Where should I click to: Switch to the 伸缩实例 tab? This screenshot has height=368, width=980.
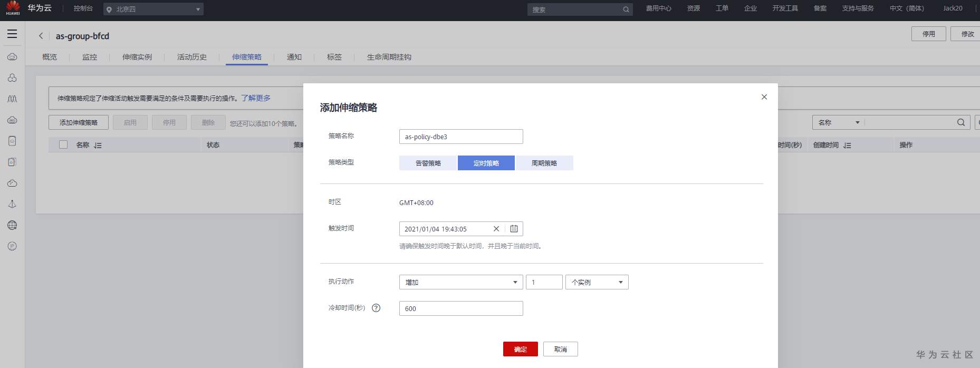coord(137,57)
